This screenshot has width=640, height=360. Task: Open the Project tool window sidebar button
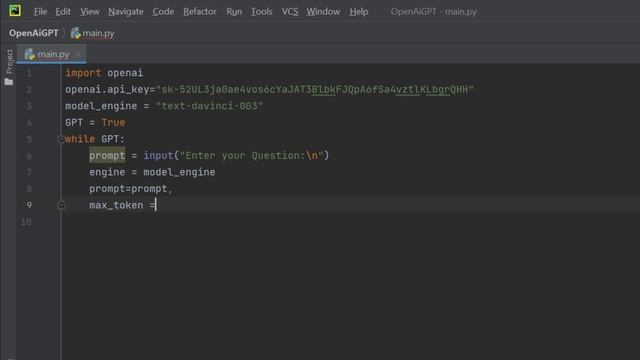pos(9,67)
